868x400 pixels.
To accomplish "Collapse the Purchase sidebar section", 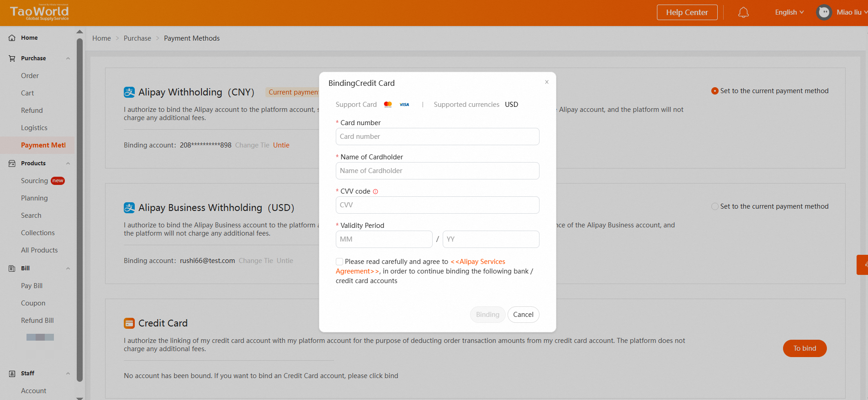I will pos(68,58).
